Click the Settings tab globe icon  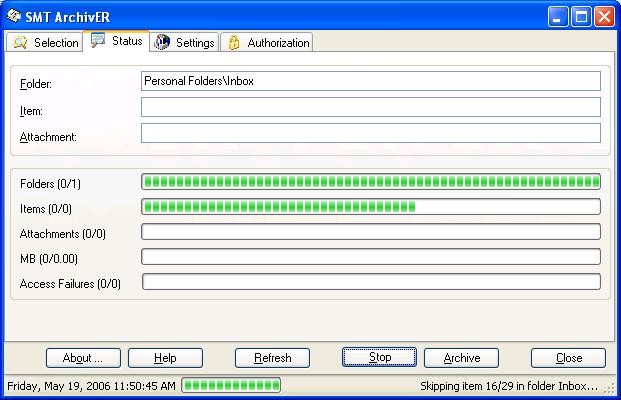[162, 42]
